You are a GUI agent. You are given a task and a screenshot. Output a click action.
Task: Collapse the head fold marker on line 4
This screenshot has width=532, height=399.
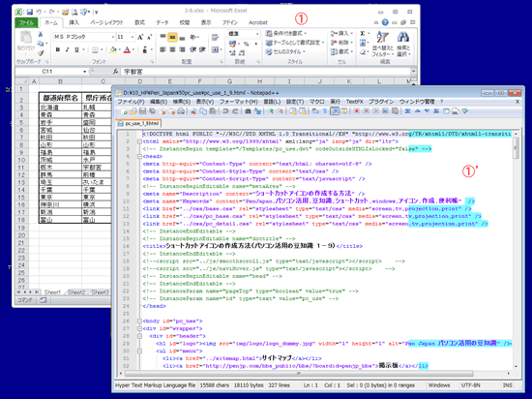[139, 156]
